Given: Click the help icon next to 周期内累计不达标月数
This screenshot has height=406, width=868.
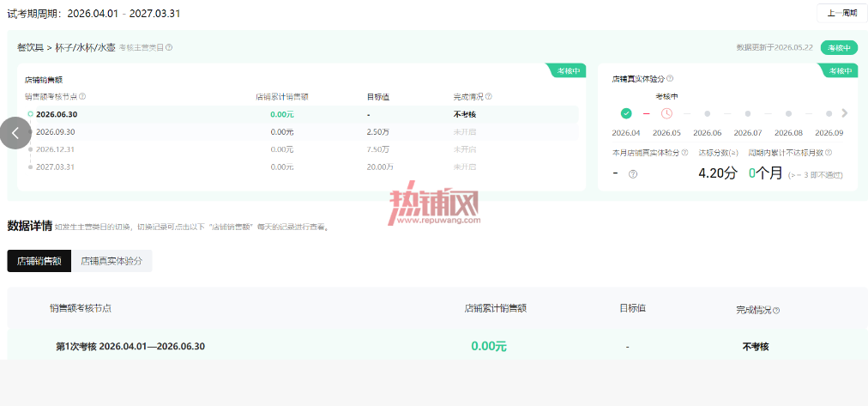Looking at the screenshot, I should [x=829, y=152].
